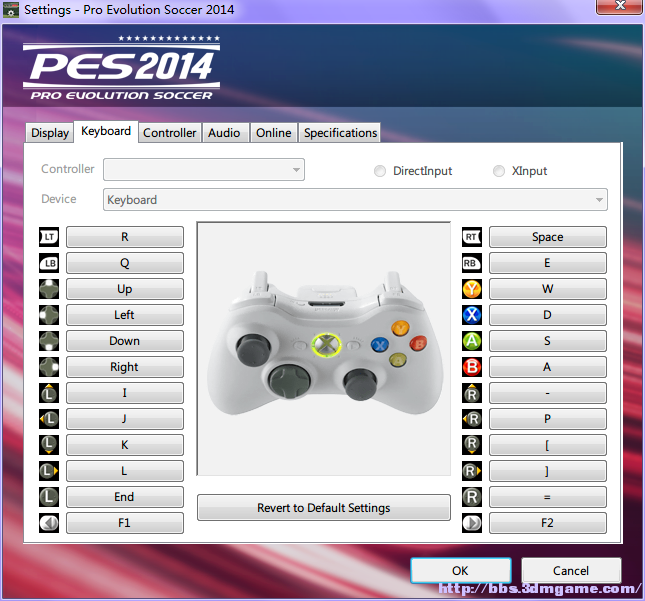The height and width of the screenshot is (601, 645).
Task: Click the right stick press icon
Action: 472,497
